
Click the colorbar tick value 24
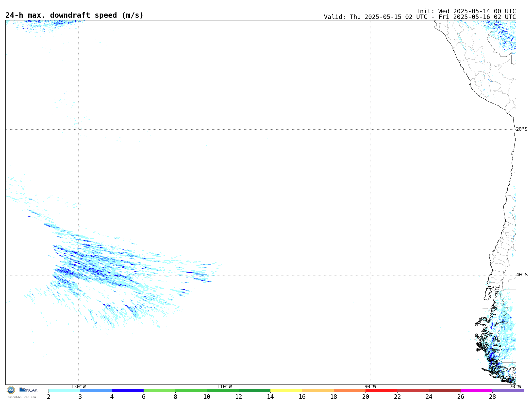point(429,397)
